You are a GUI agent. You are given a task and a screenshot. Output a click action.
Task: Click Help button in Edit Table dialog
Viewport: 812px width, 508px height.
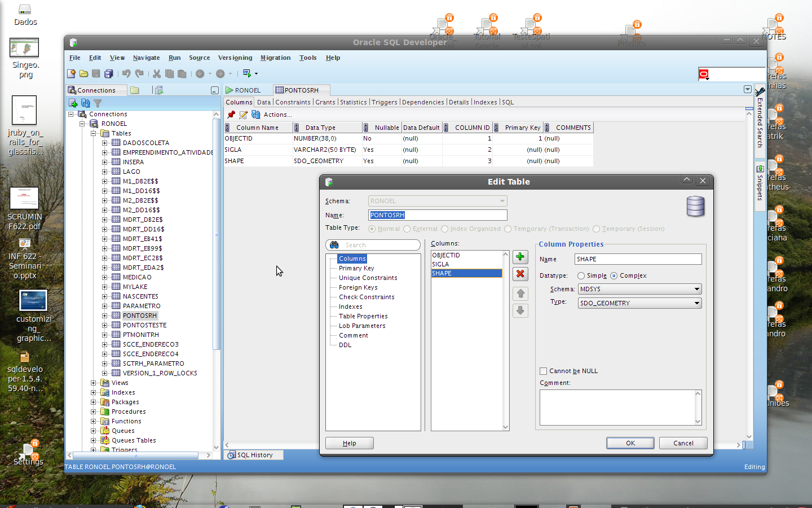click(x=350, y=443)
